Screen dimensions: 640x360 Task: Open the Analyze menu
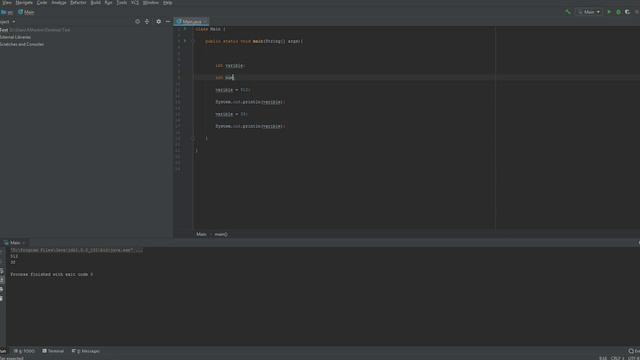[x=59, y=2]
